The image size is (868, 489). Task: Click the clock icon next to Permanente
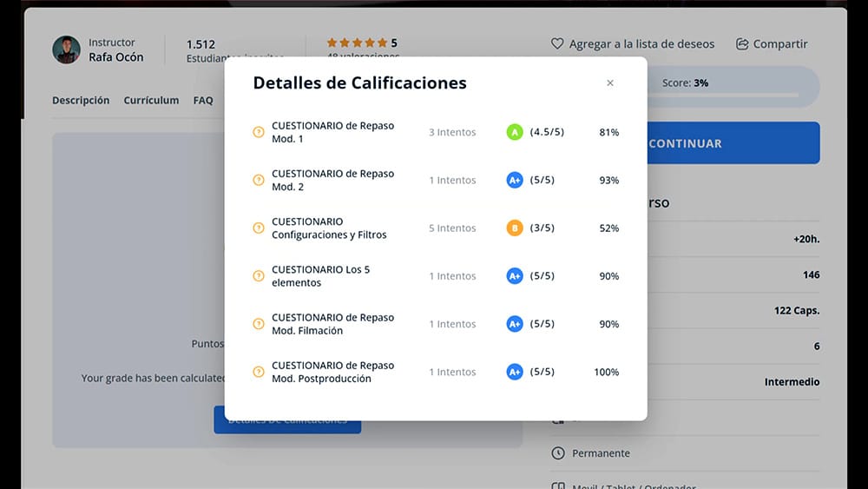[558, 453]
